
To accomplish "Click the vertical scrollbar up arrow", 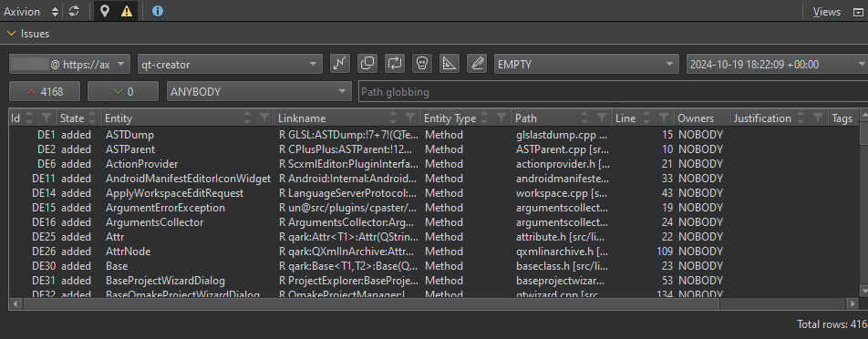I will (x=863, y=114).
